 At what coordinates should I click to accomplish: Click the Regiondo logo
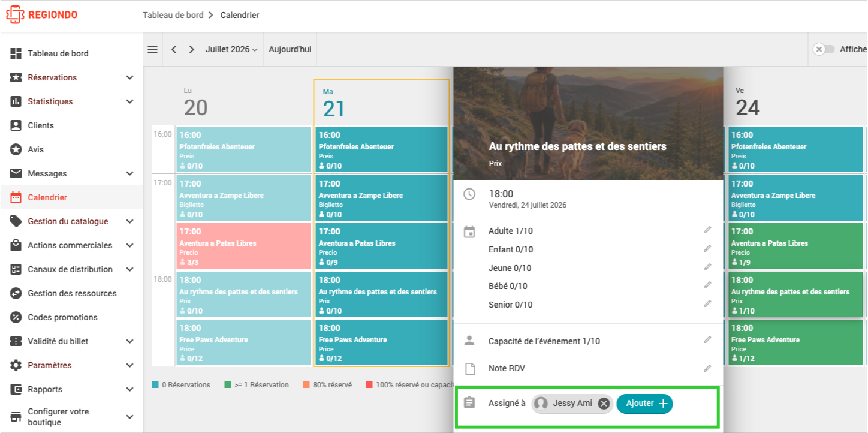pos(42,15)
